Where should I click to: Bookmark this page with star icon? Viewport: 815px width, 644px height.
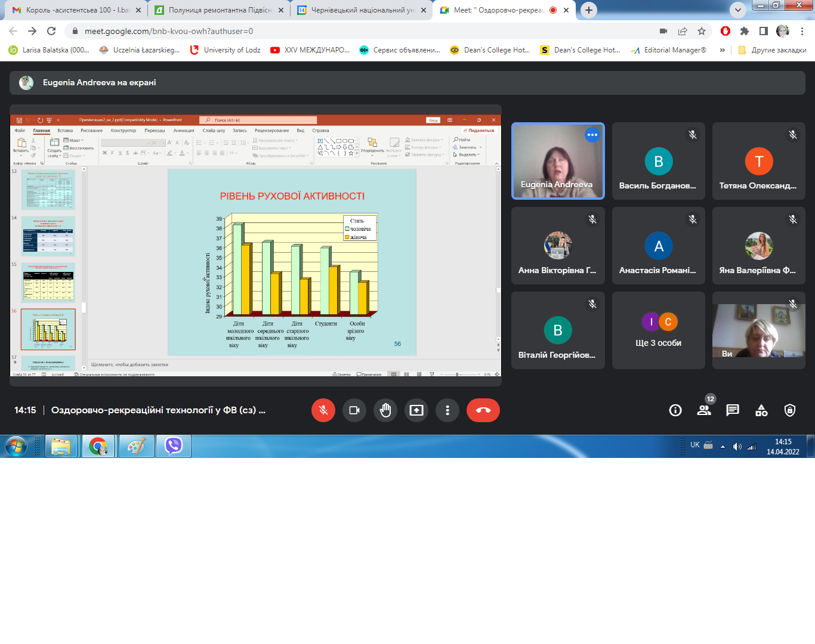tap(702, 31)
